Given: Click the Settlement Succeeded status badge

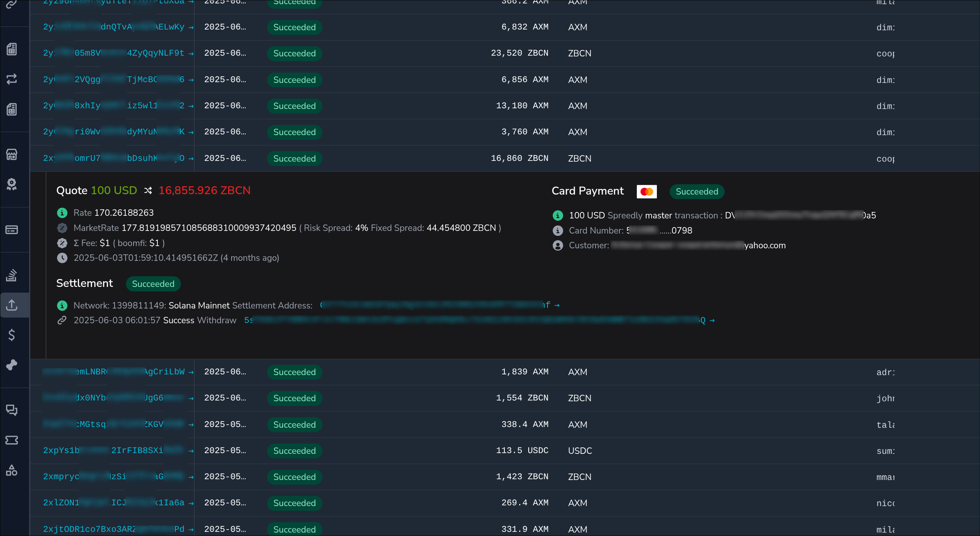Looking at the screenshot, I should click(x=153, y=284).
